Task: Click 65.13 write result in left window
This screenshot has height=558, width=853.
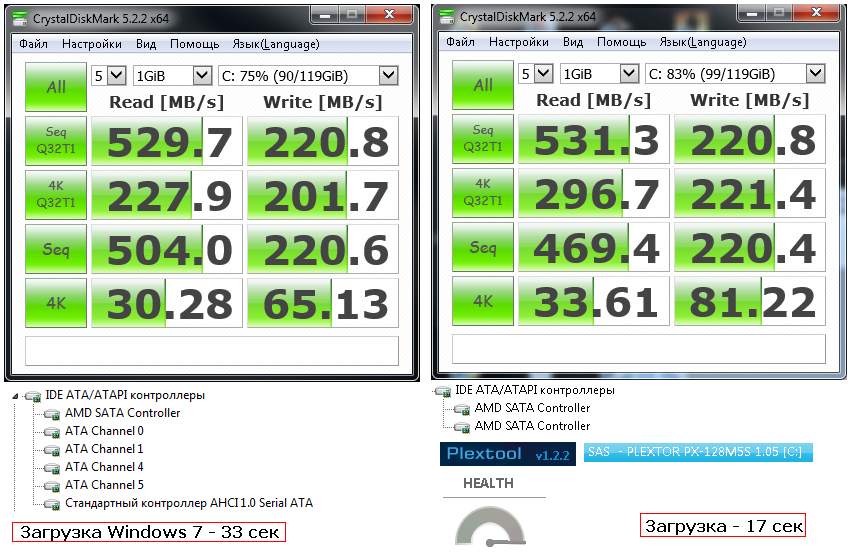Action: click(323, 303)
